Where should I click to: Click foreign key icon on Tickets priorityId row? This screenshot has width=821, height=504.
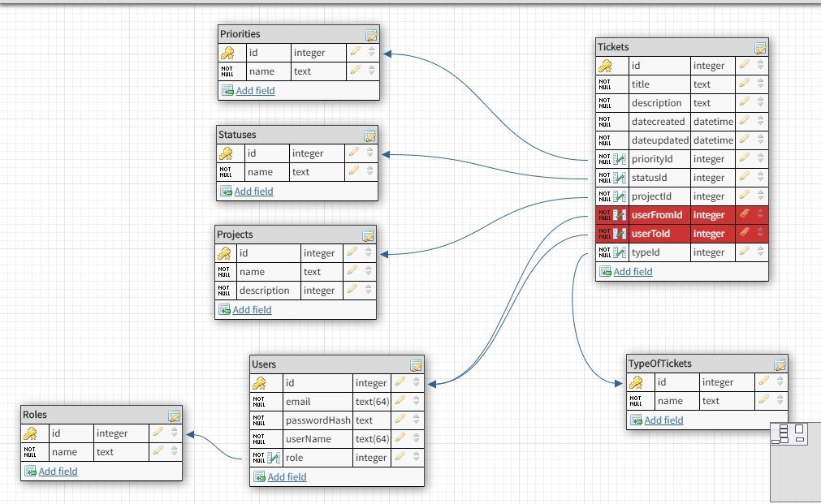(620, 159)
